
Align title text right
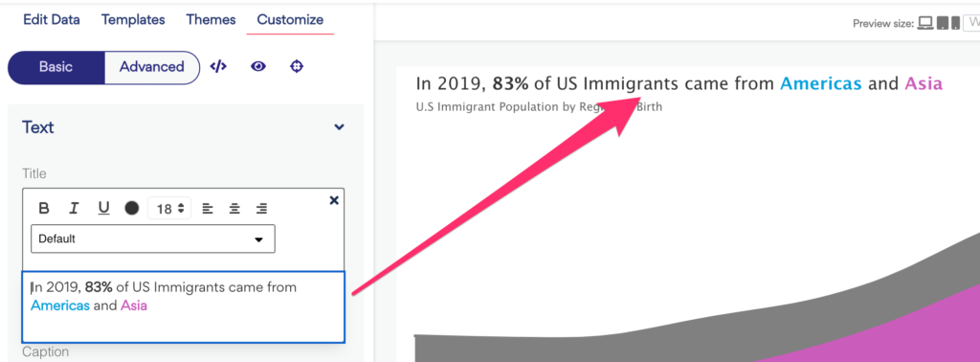pos(262,208)
